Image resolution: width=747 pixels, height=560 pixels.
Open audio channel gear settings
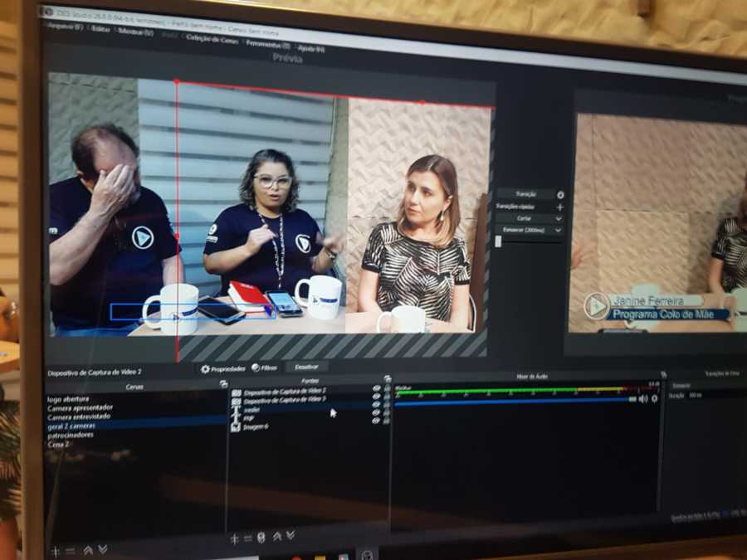click(x=655, y=398)
